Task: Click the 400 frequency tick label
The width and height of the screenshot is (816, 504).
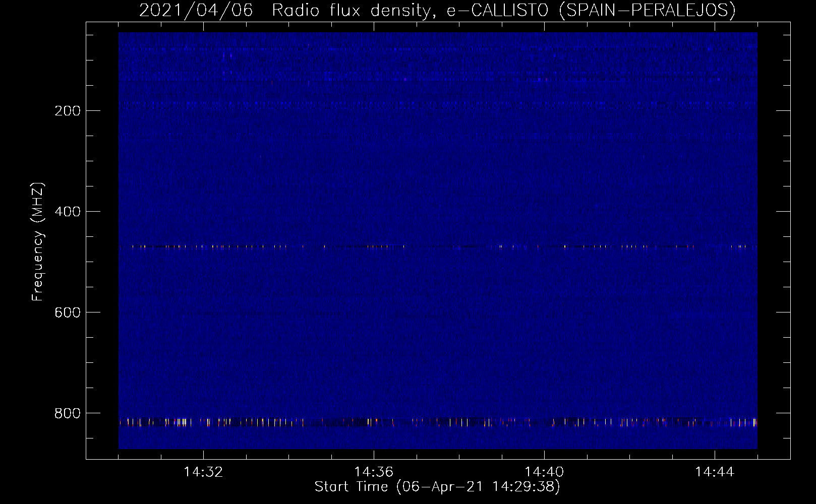Action: click(68, 212)
